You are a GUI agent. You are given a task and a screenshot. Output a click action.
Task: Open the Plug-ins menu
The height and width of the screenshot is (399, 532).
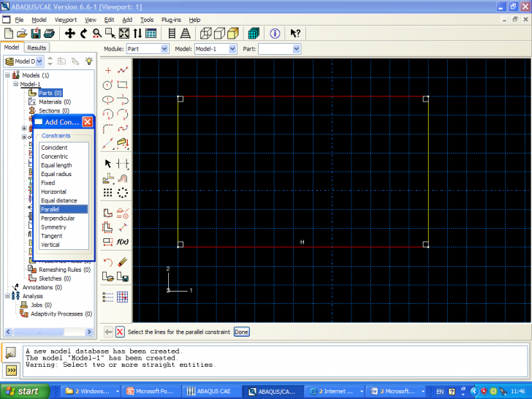pos(172,20)
